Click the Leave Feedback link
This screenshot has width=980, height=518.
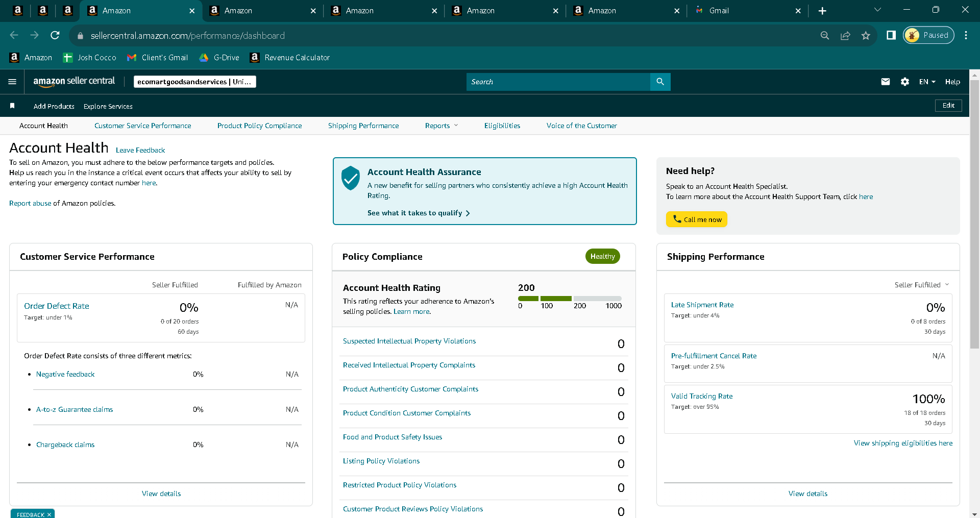[x=140, y=150]
